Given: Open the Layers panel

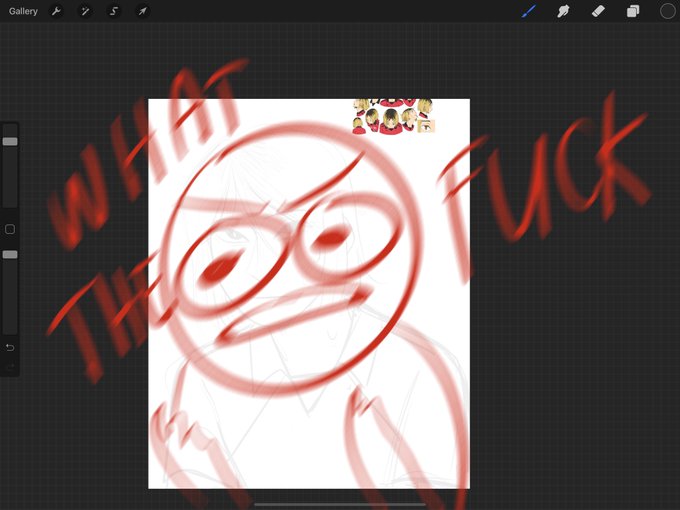Looking at the screenshot, I should (x=633, y=11).
